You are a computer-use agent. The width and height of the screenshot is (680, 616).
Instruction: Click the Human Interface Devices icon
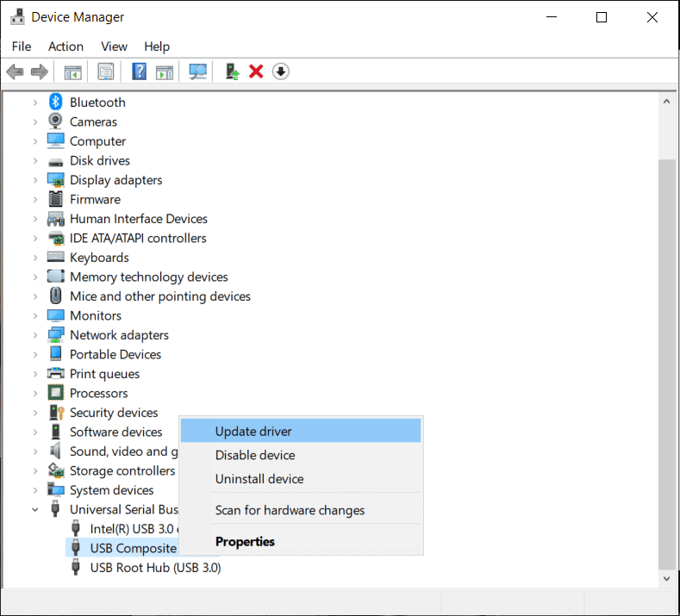[55, 219]
